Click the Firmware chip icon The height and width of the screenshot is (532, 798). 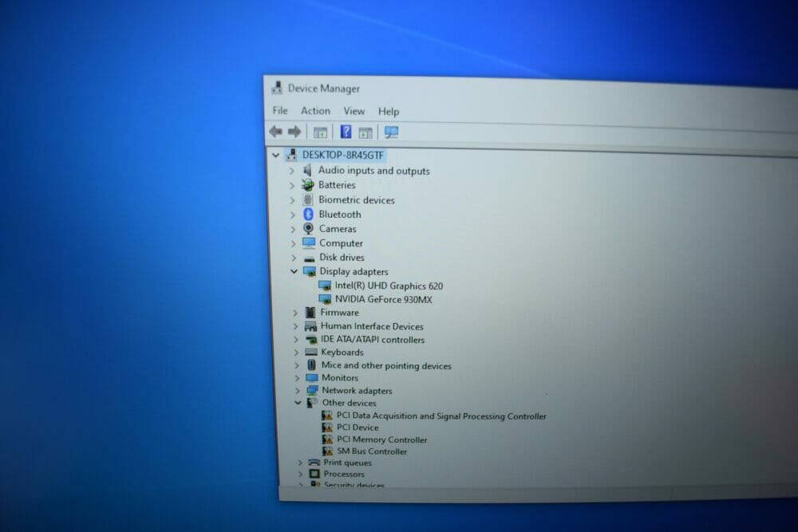[x=310, y=313]
